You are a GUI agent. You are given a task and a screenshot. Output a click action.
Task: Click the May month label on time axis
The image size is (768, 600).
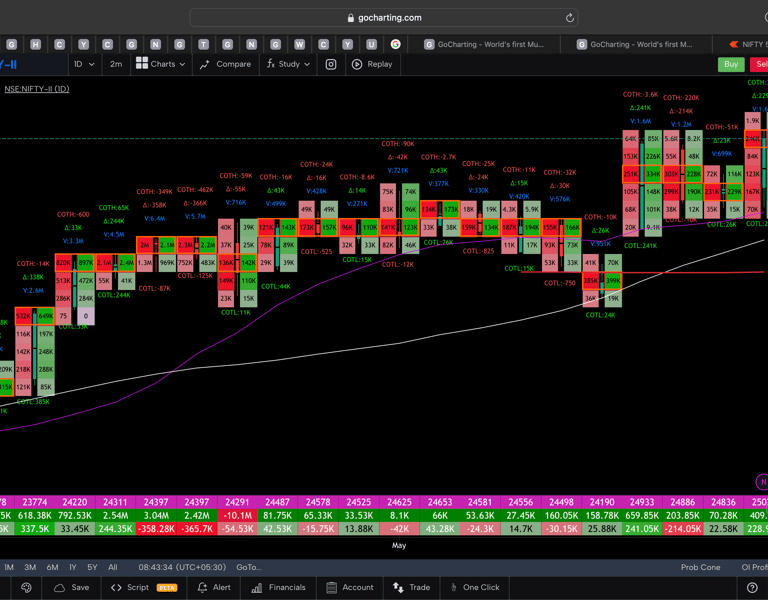[x=399, y=545]
